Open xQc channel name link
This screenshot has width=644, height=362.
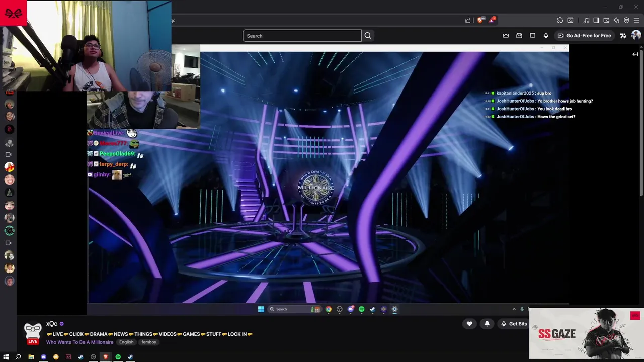tap(52, 324)
